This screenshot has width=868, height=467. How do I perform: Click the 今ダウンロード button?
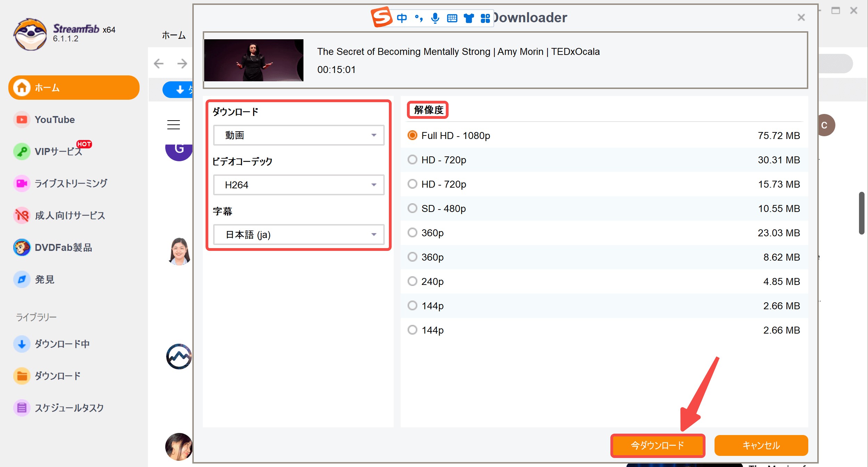coord(658,445)
